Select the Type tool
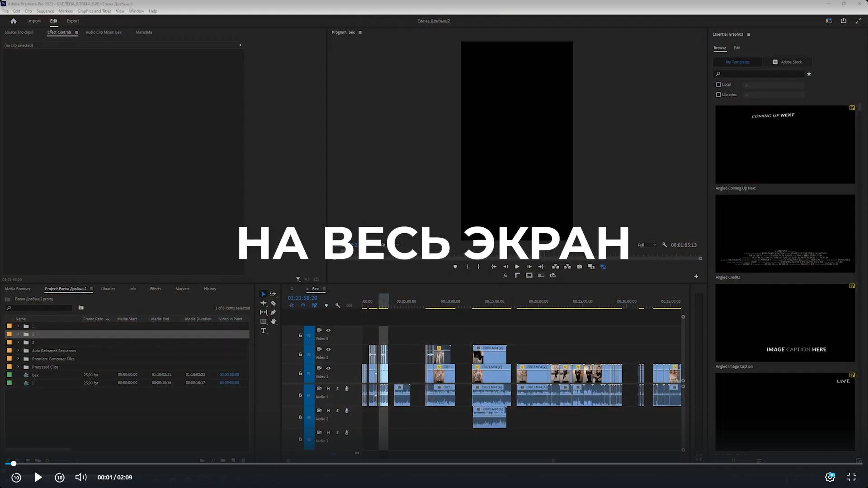The image size is (868, 488). point(264,331)
